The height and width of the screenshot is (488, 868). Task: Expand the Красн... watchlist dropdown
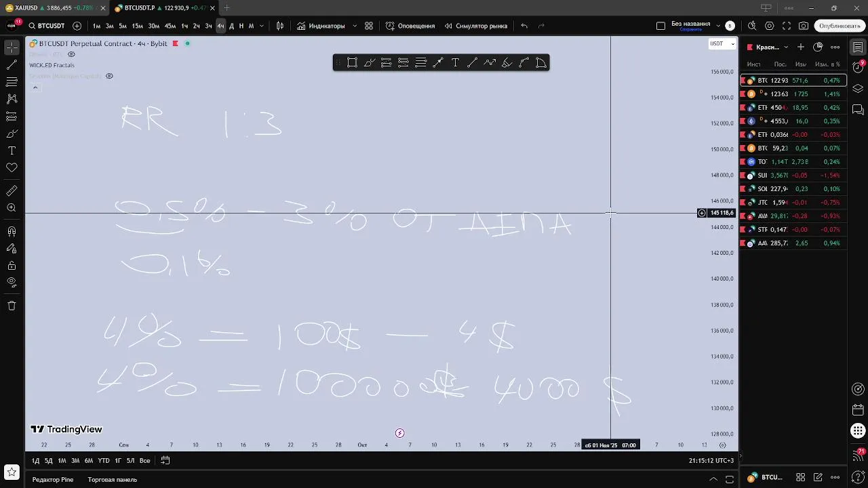click(786, 47)
